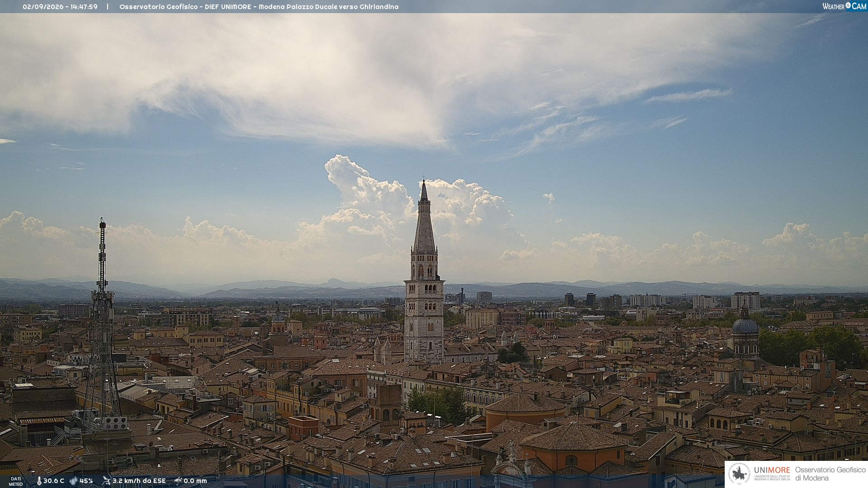
Task: Select the 30.6 C temperature reading
Action: click(54, 481)
